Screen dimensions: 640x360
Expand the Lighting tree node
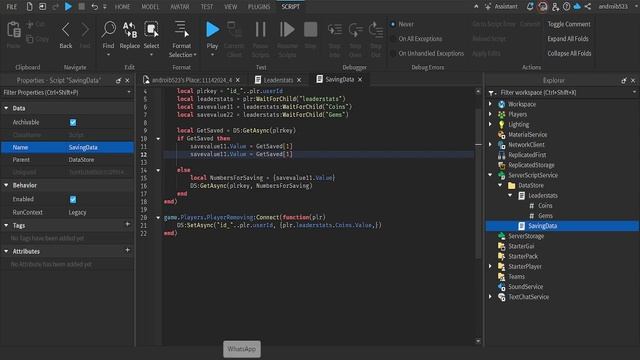pos(491,125)
